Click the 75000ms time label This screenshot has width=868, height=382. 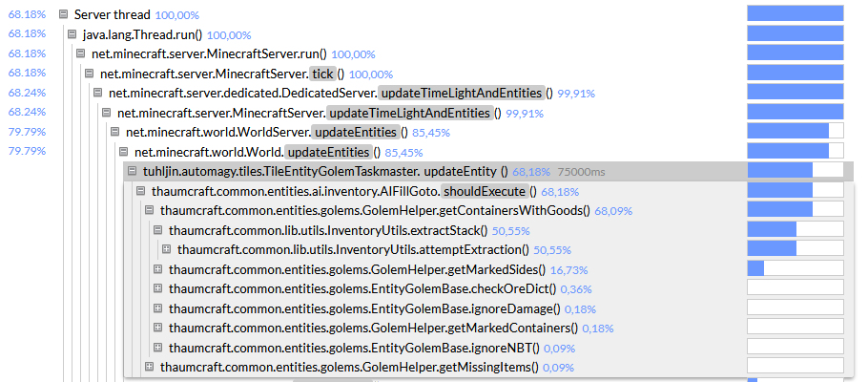579,172
